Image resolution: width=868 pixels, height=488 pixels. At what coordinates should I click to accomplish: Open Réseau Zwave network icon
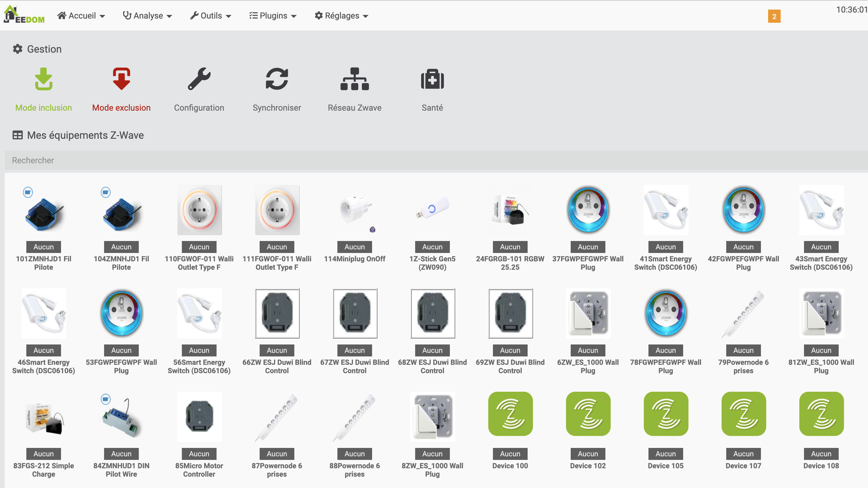point(354,79)
